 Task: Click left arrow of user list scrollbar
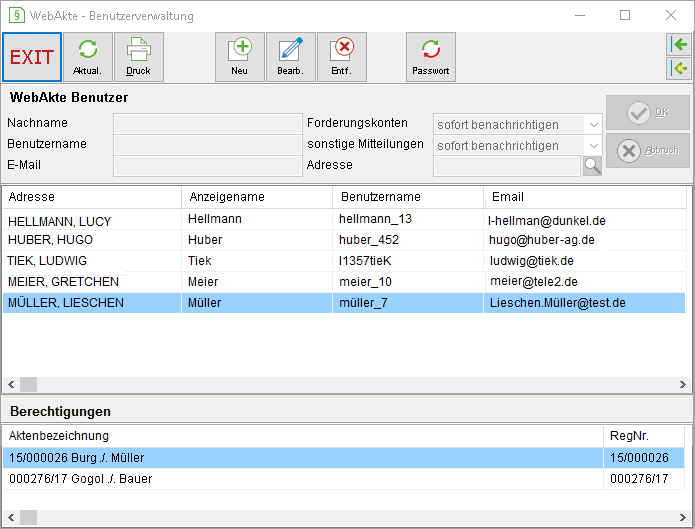point(11,384)
